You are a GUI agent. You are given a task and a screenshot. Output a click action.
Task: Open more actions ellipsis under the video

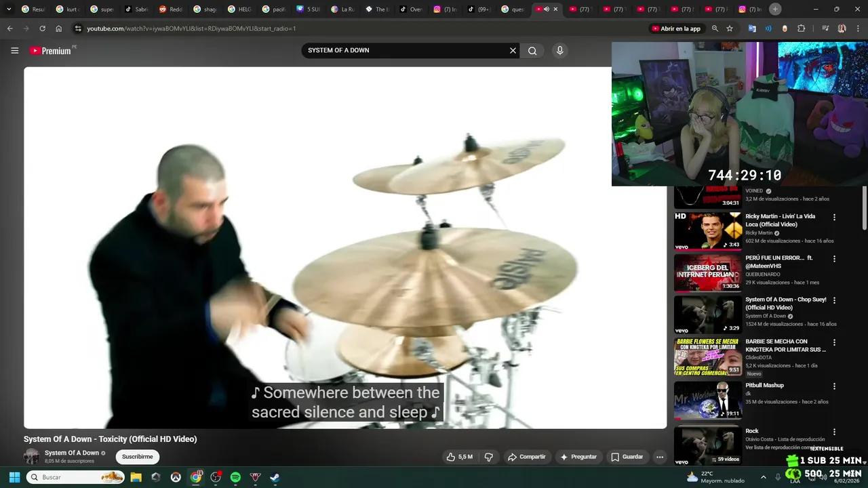coord(660,457)
